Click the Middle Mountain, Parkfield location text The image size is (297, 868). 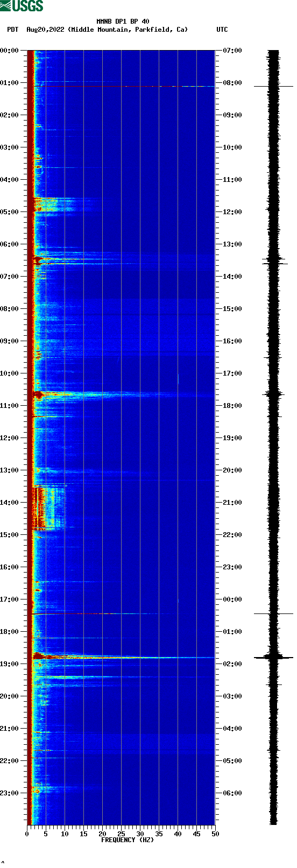127,30
